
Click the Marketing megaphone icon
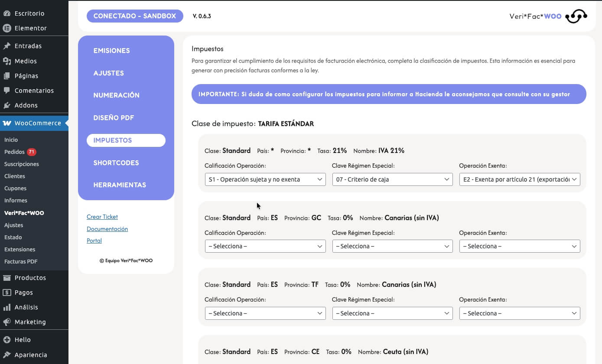click(x=7, y=322)
